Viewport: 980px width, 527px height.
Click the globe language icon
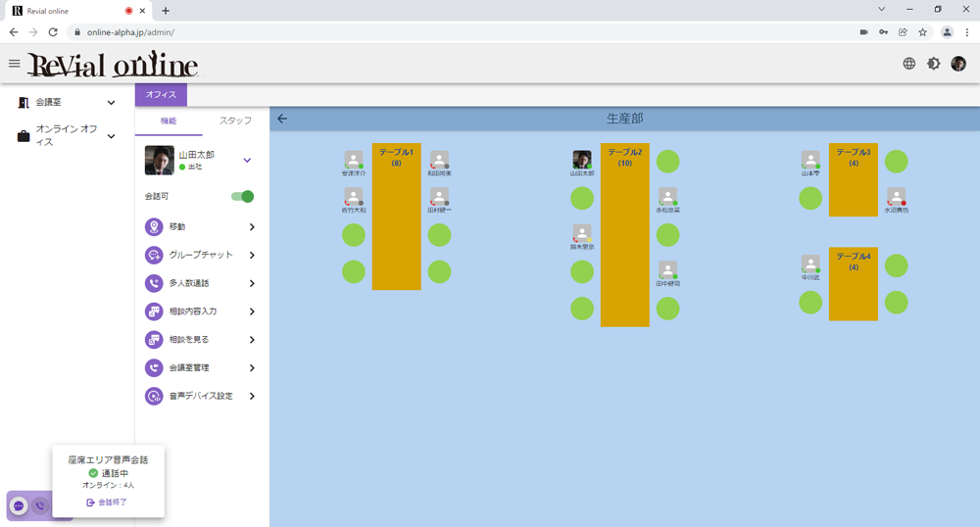pyautogui.click(x=908, y=64)
